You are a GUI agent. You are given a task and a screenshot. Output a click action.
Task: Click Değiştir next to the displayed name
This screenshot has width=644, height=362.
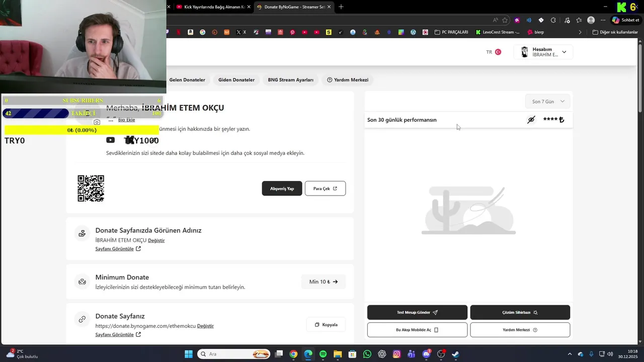pos(156,240)
